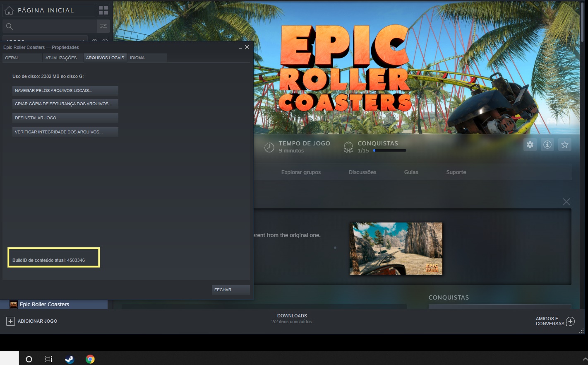Show hidden system tray icons
This screenshot has height=365, width=588.
(585, 359)
